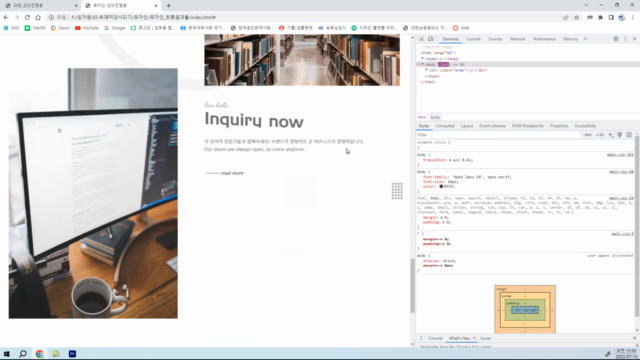The image size is (640, 360).
Task: Open the Performance tab
Action: (544, 39)
